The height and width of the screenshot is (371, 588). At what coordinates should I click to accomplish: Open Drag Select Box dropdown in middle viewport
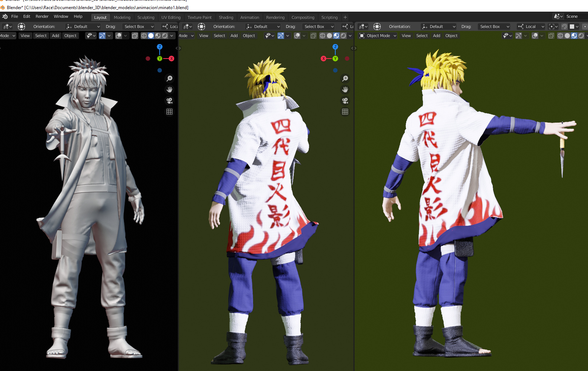[319, 27]
